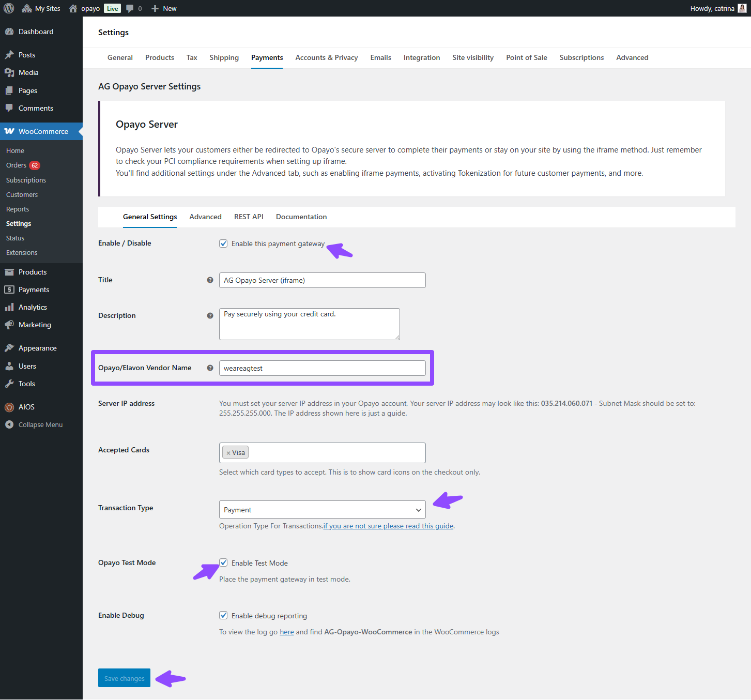Image resolution: width=751 pixels, height=700 pixels.
Task: Open Accounts & Privacy tab
Action: click(x=327, y=57)
